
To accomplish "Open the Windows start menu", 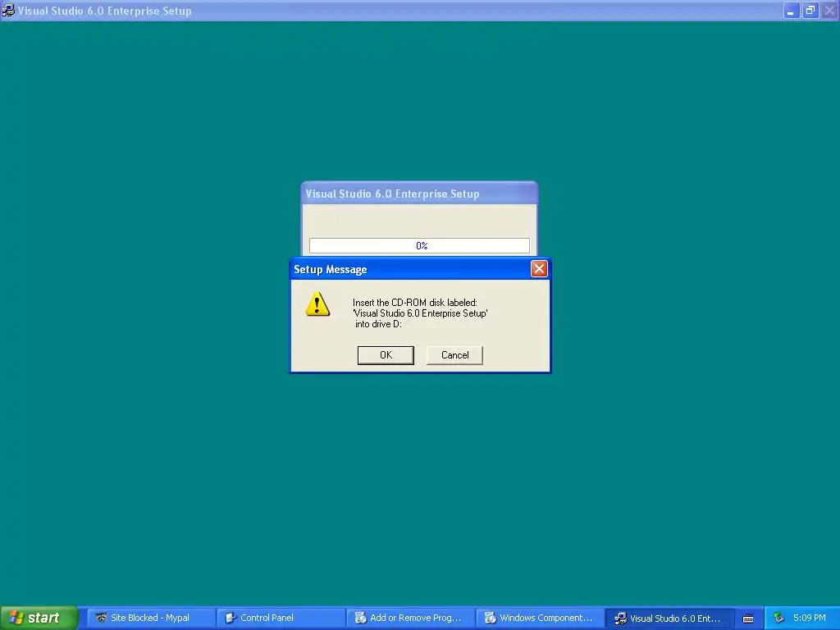I will [x=39, y=618].
